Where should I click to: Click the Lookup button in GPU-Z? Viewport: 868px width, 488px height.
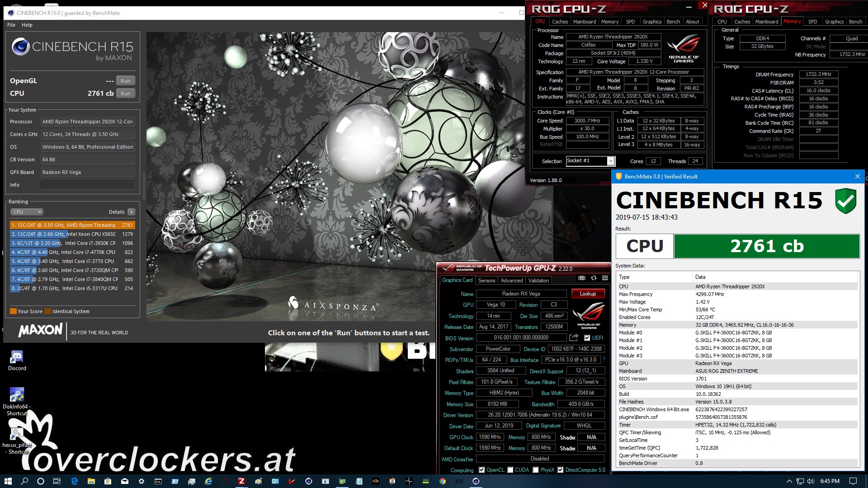[588, 294]
